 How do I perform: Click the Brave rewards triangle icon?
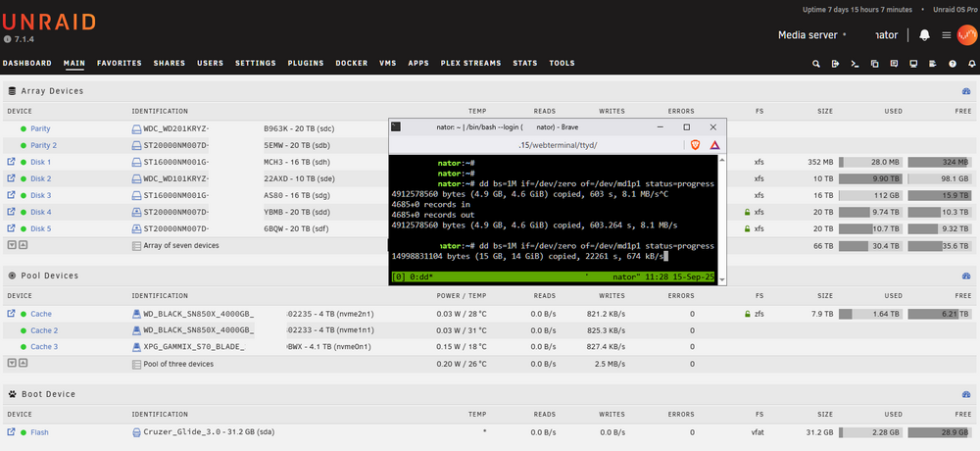point(714,145)
